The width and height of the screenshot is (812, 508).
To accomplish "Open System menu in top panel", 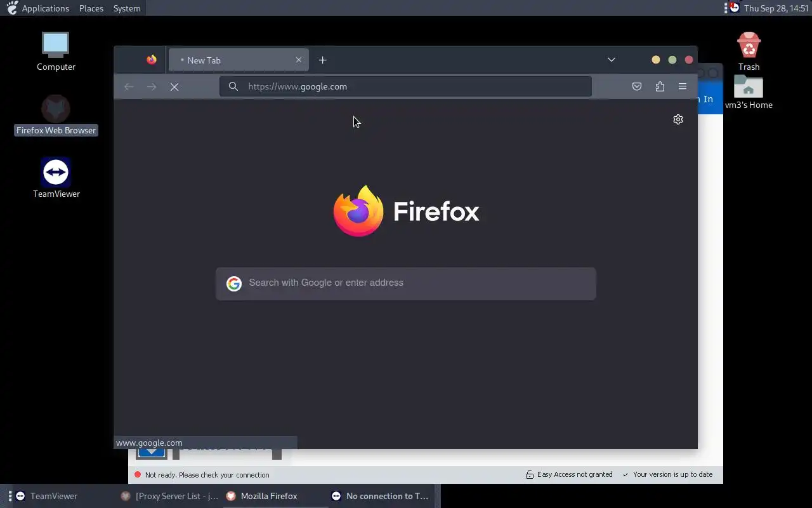I will 127,8.
